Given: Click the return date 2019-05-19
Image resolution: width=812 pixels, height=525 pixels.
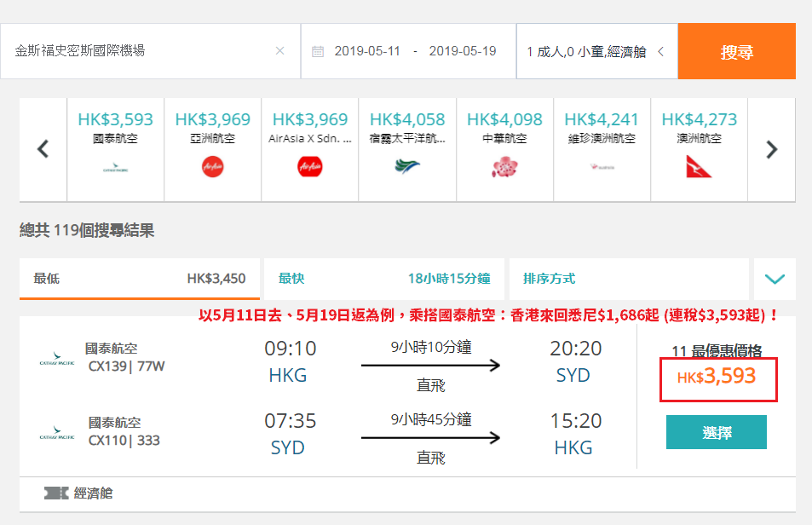Looking at the screenshot, I should click(463, 51).
